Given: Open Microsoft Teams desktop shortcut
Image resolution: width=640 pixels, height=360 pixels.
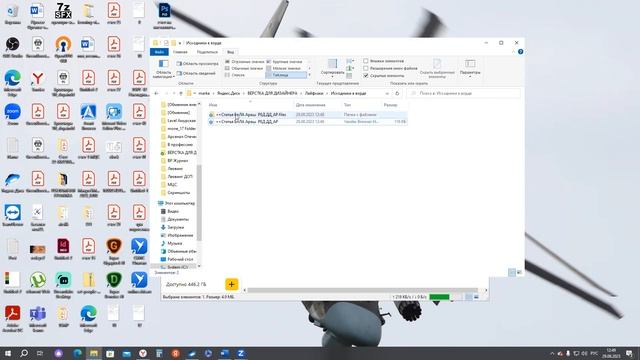Looking at the screenshot, I should coord(38,319).
